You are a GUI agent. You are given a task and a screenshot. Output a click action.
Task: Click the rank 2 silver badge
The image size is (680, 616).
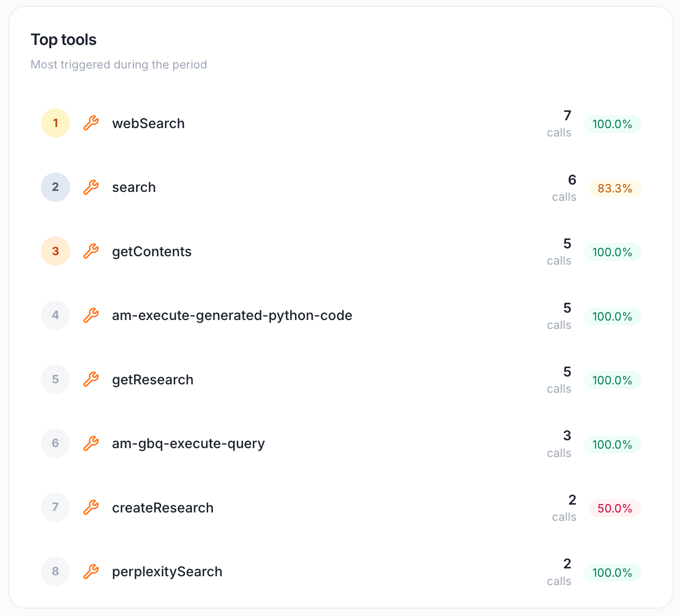[x=55, y=187]
